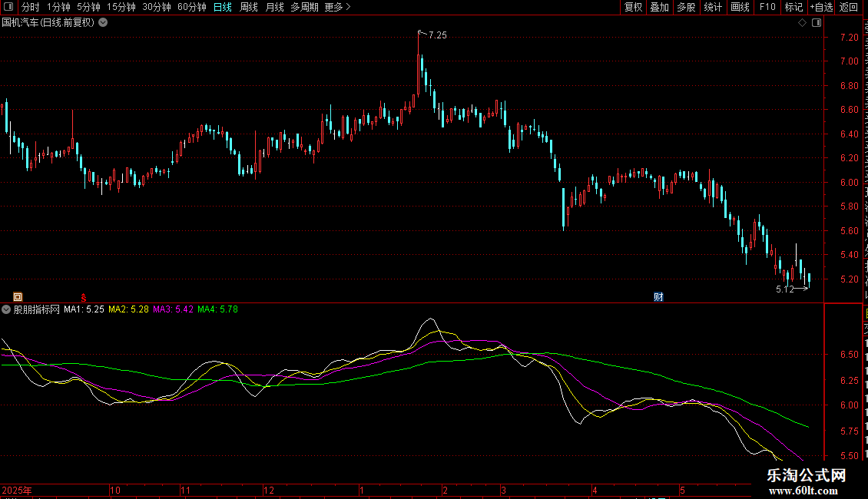Click the MA2: 5.28 value
868x499 pixels.
pos(128,310)
